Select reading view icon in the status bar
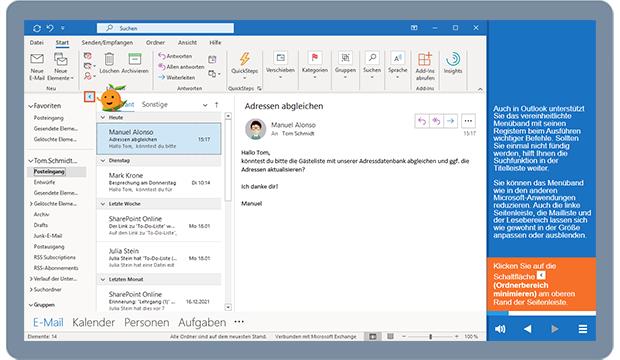 pyautogui.click(x=390, y=337)
